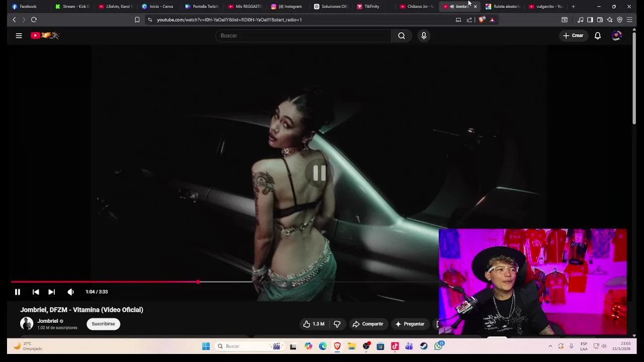Open the Brave Wallet icon

600,20
